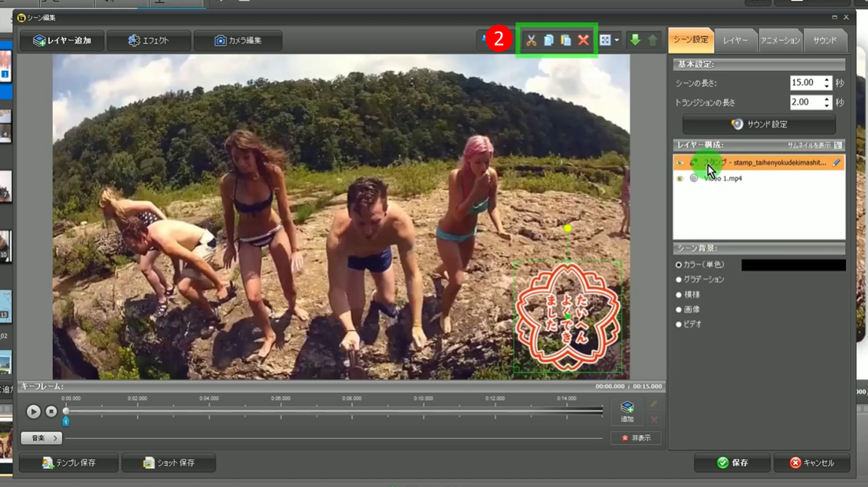Click the Copy icon in the toolbar

[548, 40]
